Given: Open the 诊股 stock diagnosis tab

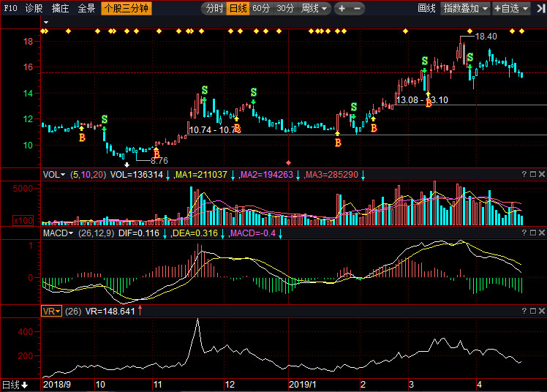Looking at the screenshot, I should tap(34, 8).
